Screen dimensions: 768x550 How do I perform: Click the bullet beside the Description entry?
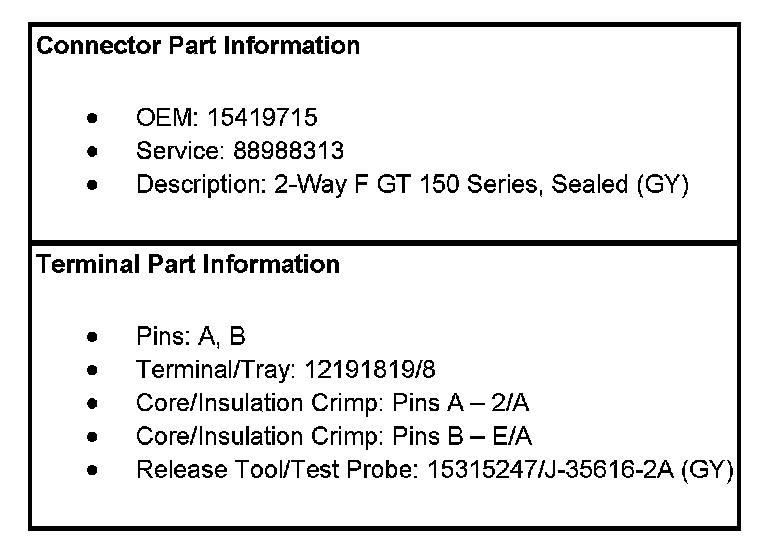[93, 185]
